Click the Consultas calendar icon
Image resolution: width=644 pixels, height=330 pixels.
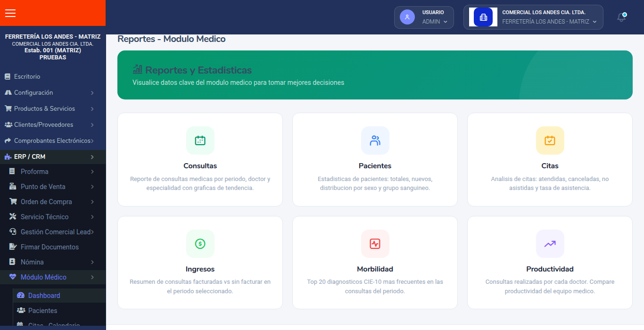pyautogui.click(x=200, y=140)
